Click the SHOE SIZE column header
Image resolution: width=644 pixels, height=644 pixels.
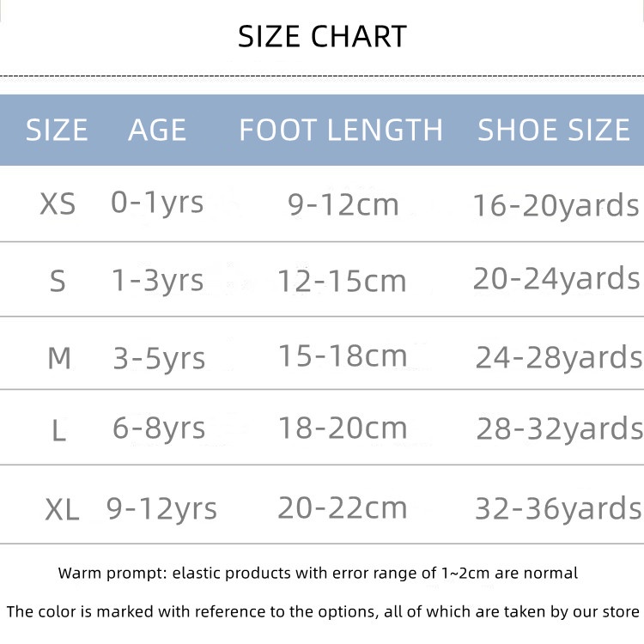[554, 130]
